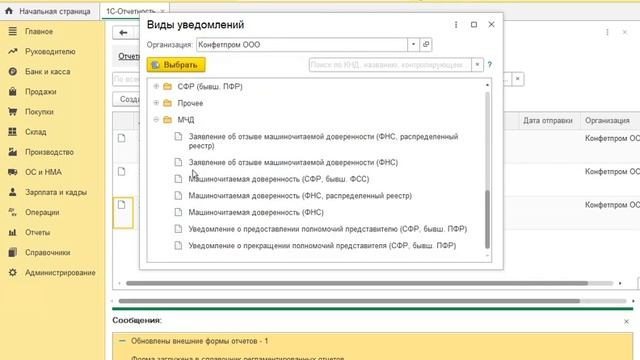The height and width of the screenshot is (360, 640).
Task: Click the Справочники book icon
Action: pos(13,252)
